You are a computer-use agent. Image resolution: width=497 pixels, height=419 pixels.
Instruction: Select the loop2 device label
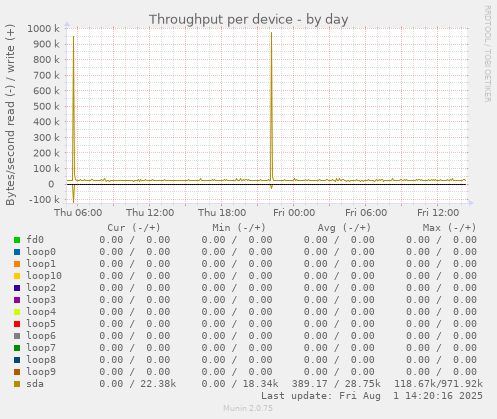click(x=41, y=288)
